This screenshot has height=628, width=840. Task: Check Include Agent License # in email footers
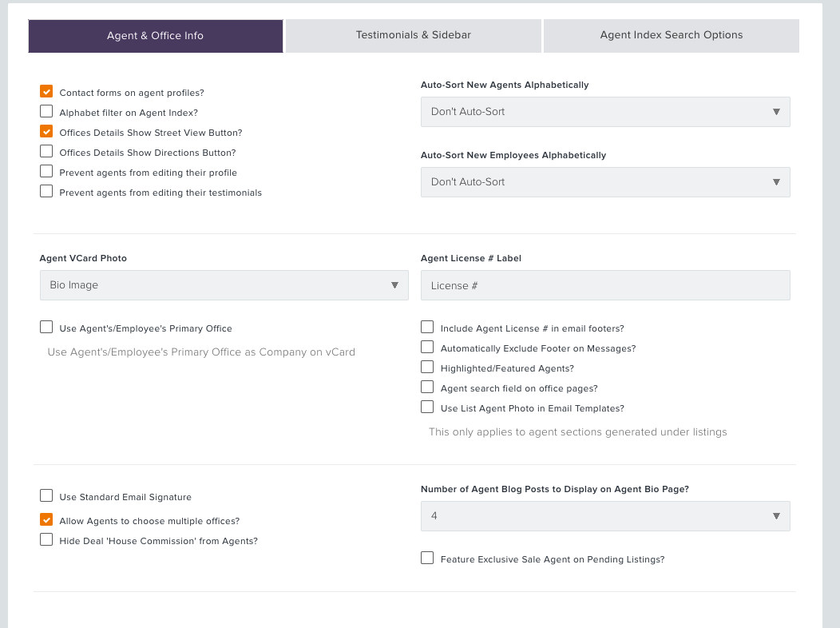coord(427,328)
